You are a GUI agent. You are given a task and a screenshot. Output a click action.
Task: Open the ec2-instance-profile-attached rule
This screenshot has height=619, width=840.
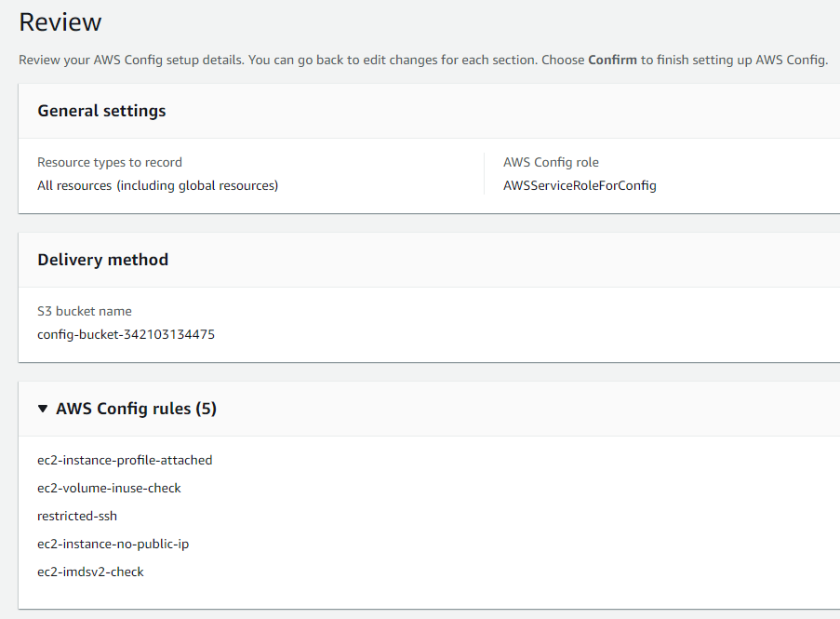click(124, 460)
